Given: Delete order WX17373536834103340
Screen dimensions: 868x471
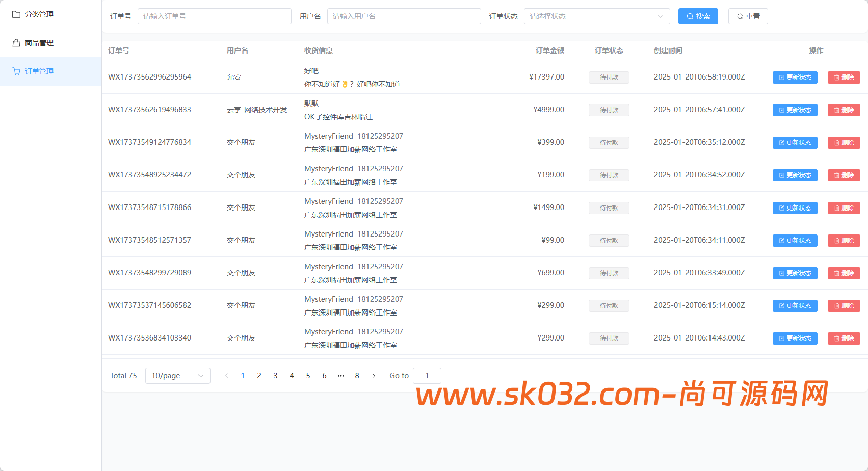Looking at the screenshot, I should [x=844, y=338].
